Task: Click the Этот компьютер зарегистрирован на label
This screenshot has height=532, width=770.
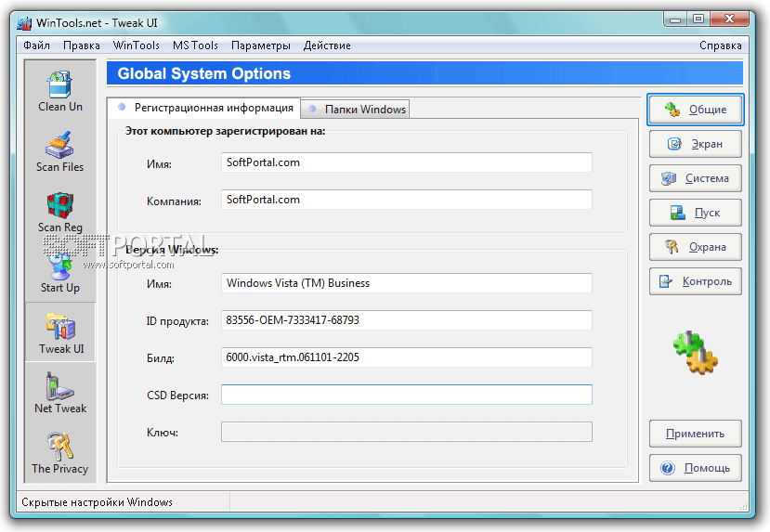Action: point(225,131)
